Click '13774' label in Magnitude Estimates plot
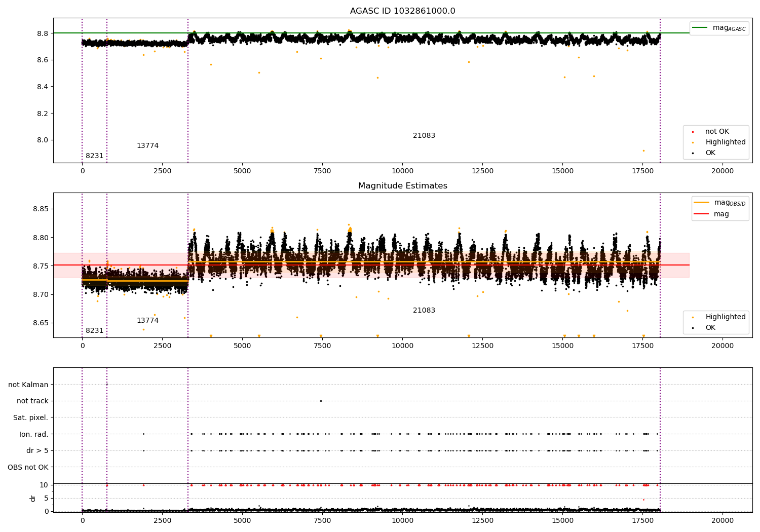 [147, 321]
